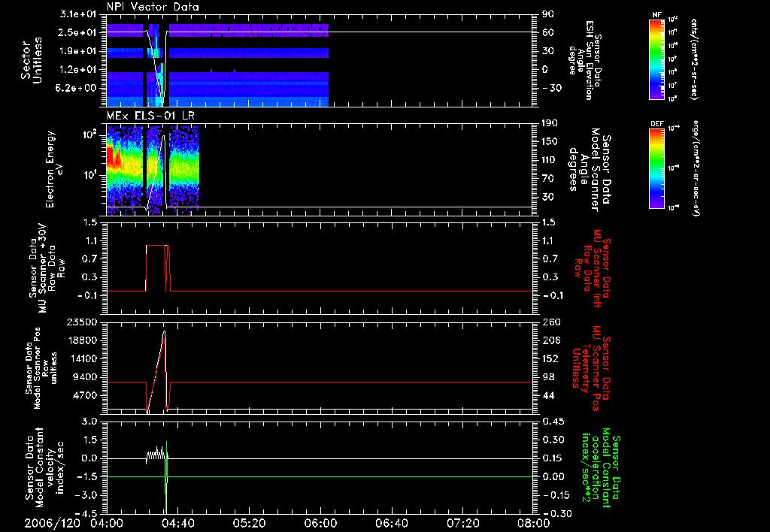Click the "1.2e+01" sector tick value
770x532 pixels.
(78, 70)
